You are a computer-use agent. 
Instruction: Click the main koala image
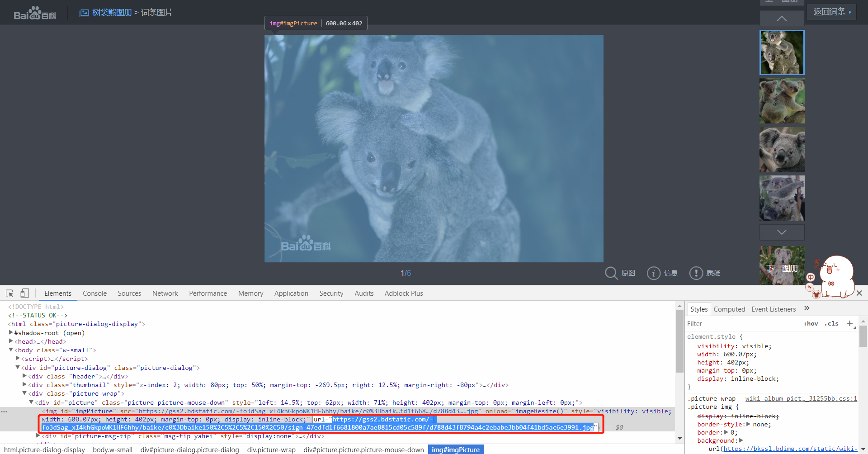click(x=434, y=148)
